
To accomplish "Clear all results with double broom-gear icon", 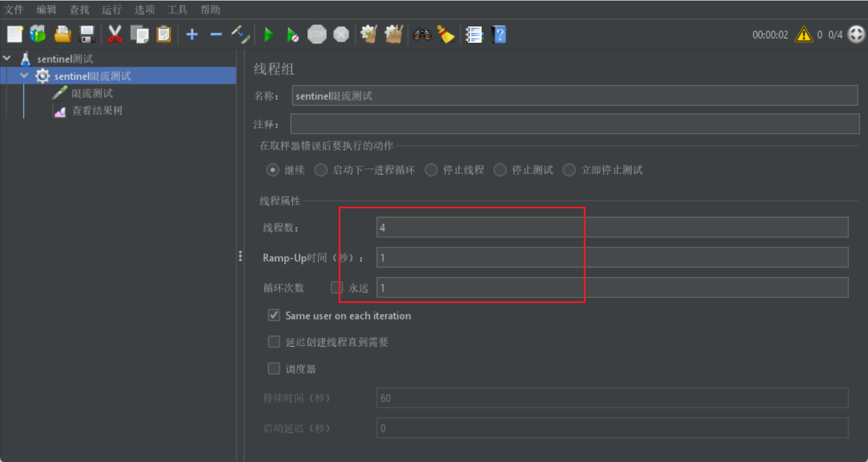I will [x=393, y=34].
